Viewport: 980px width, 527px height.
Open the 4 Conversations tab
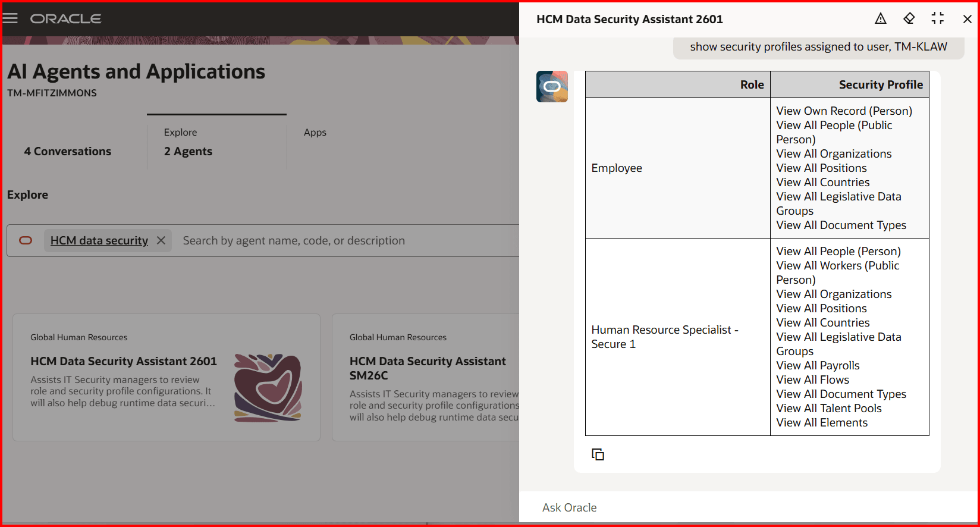coord(68,151)
